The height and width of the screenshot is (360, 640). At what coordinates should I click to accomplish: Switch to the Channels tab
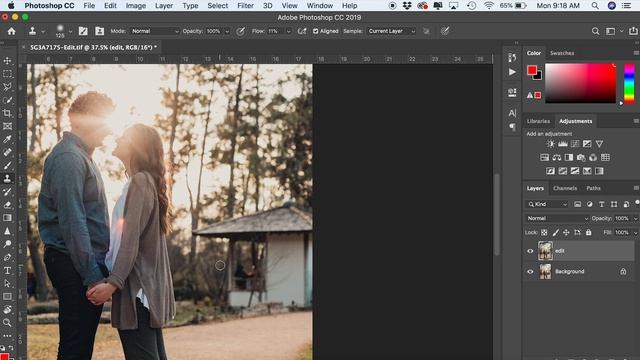coord(565,188)
